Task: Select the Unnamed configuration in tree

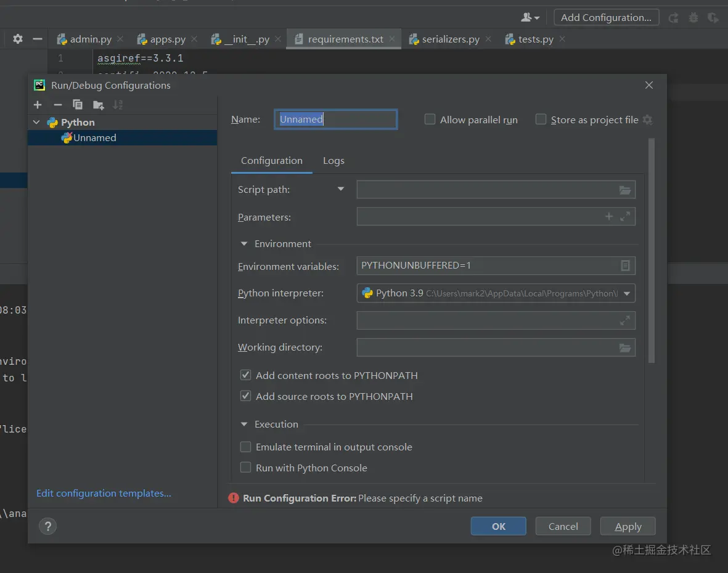Action: (x=123, y=138)
